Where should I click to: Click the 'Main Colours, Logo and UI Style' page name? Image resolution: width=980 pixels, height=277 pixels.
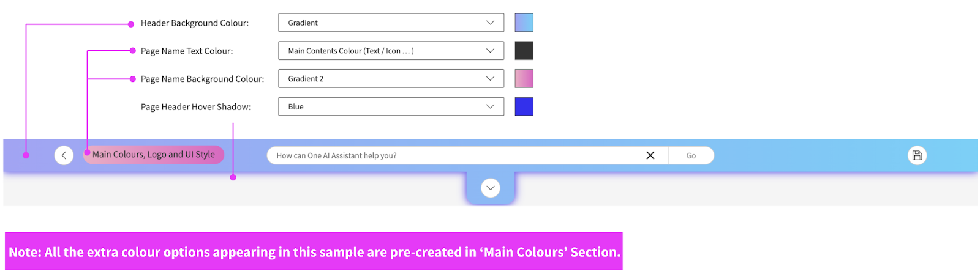(x=154, y=155)
